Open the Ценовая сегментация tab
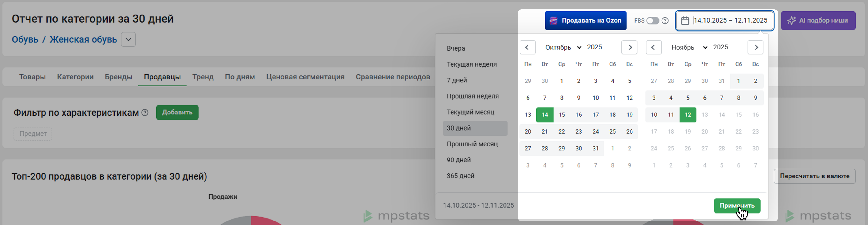The height and width of the screenshot is (225, 868). (x=305, y=77)
